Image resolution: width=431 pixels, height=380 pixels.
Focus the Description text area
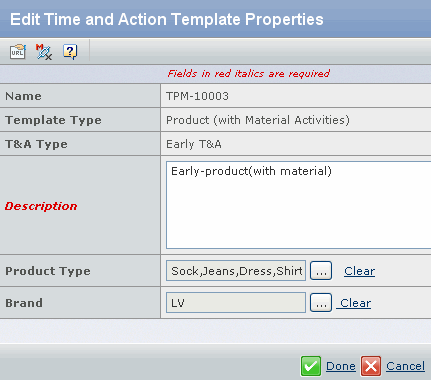[x=299, y=205]
